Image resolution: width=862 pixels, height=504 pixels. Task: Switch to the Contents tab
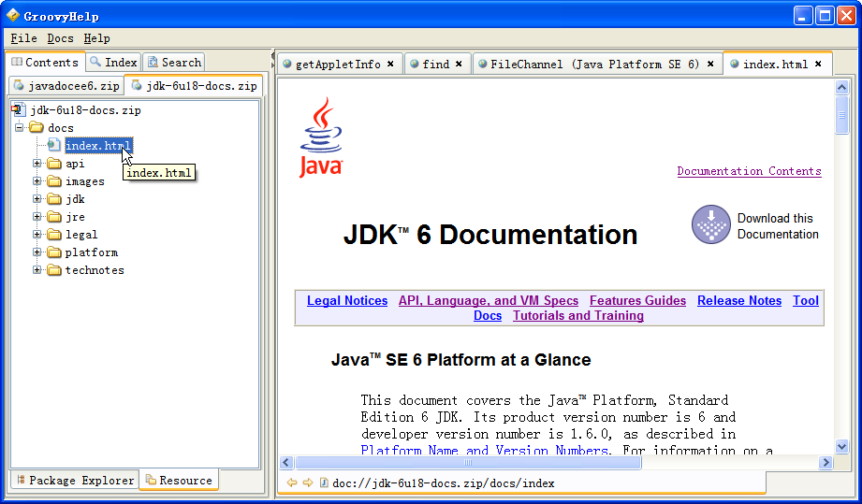(45, 63)
